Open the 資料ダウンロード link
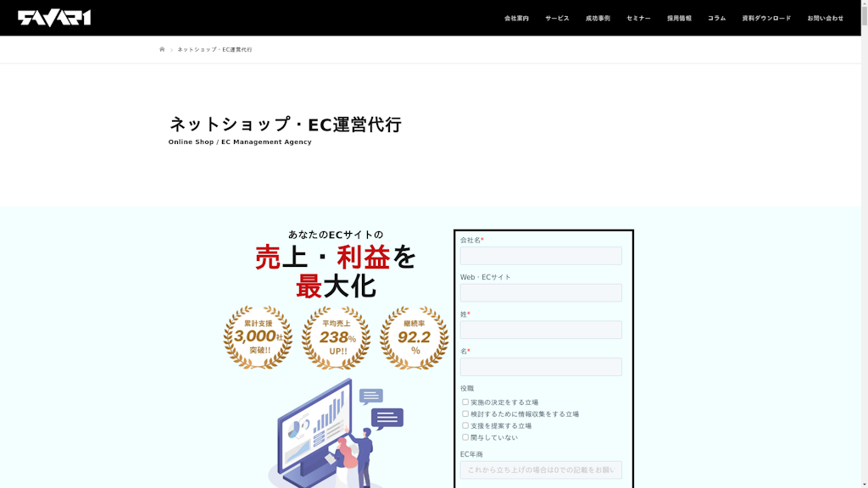 (766, 18)
